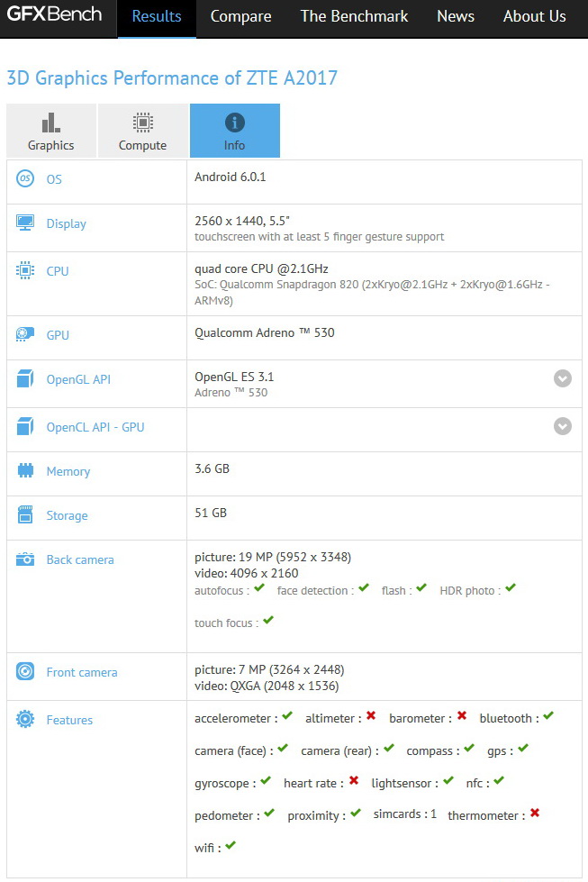588x882 pixels.
Task: Expand the OpenCL API - GPU row
Action: pyautogui.click(x=563, y=427)
